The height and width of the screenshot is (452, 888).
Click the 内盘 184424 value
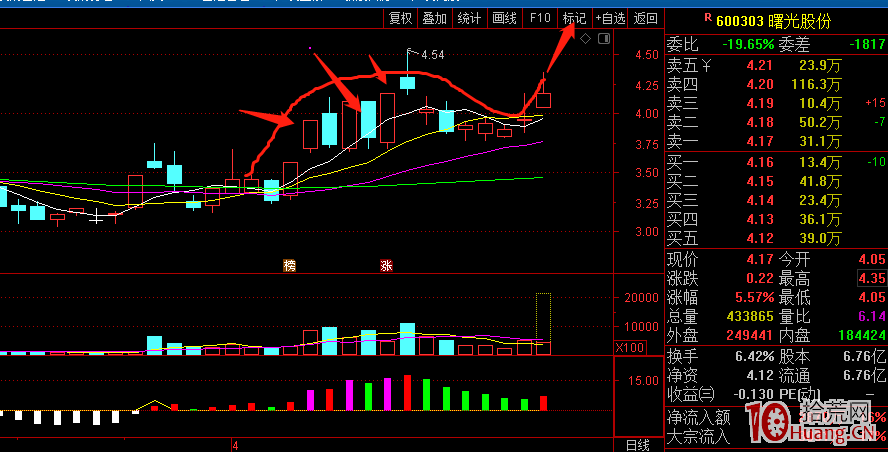tap(862, 335)
